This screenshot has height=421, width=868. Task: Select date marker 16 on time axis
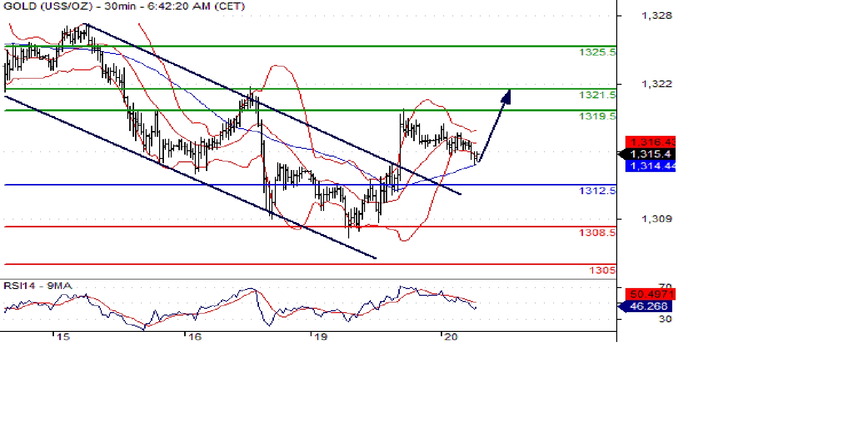[x=194, y=337]
